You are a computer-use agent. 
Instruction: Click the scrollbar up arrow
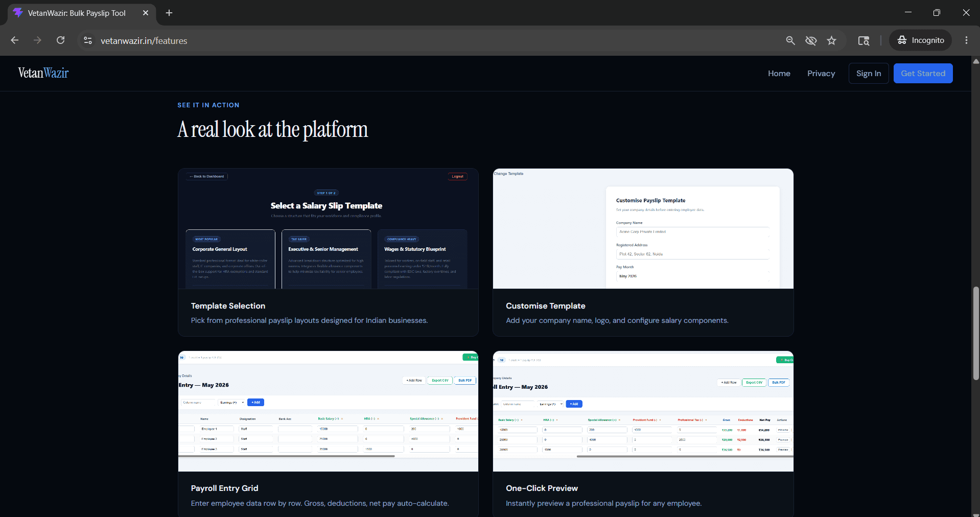[976, 61]
